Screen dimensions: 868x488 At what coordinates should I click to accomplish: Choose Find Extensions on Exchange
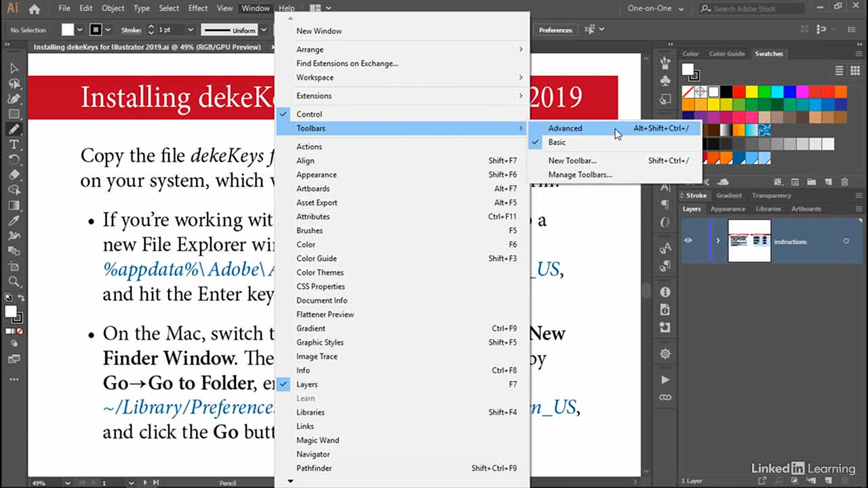(x=401, y=64)
